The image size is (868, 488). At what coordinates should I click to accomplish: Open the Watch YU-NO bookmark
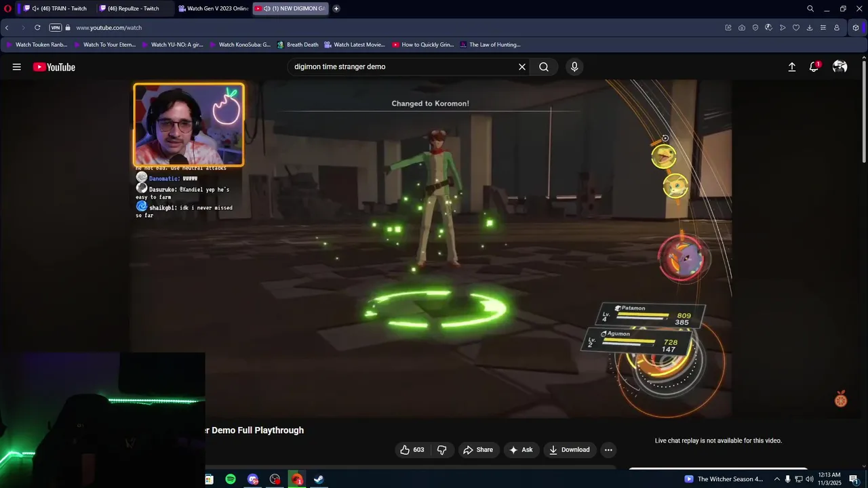coord(172,45)
